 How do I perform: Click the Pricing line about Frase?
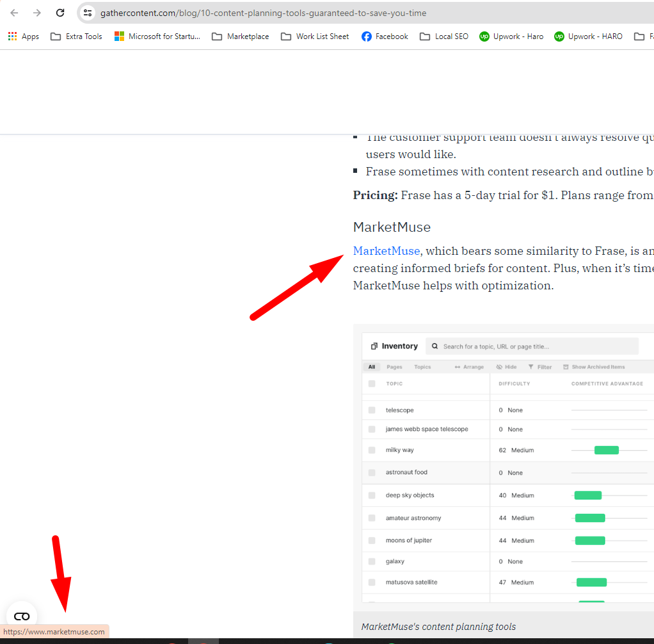point(503,195)
